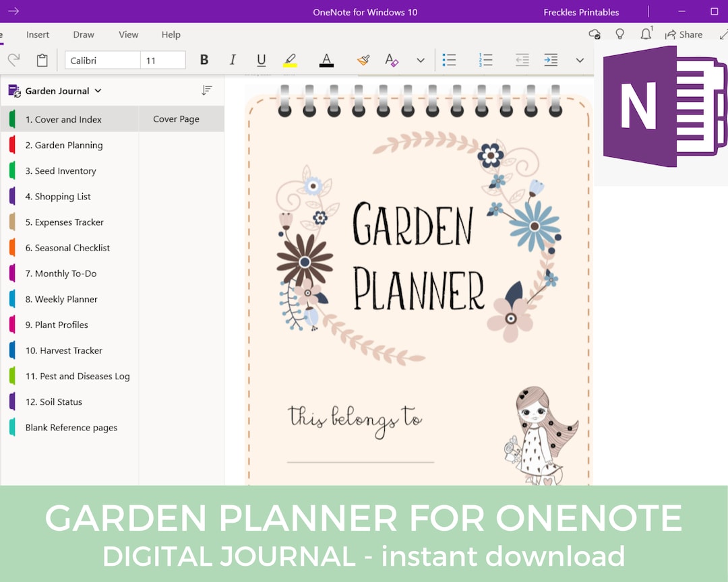Select the Format Painter tool

click(363, 60)
